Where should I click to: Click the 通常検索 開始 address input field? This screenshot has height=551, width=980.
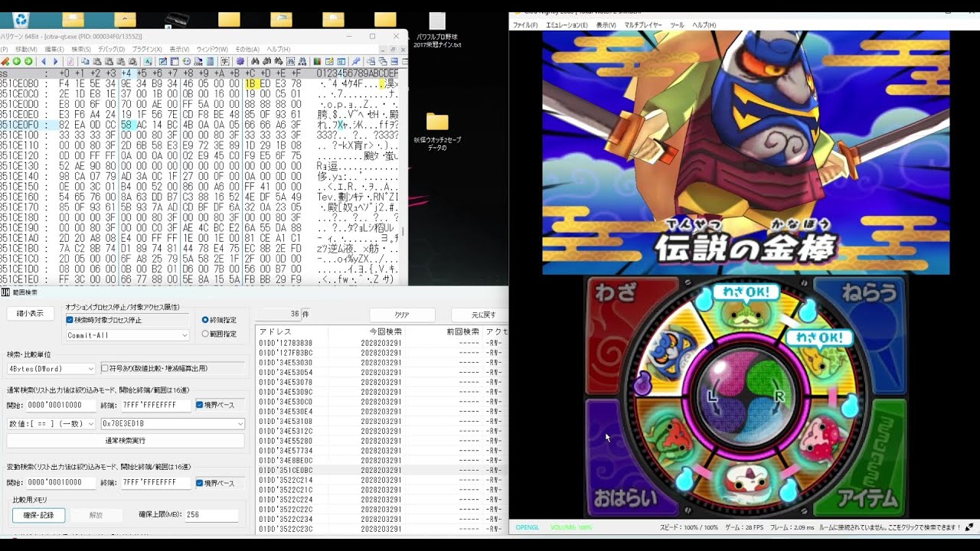pos(60,405)
